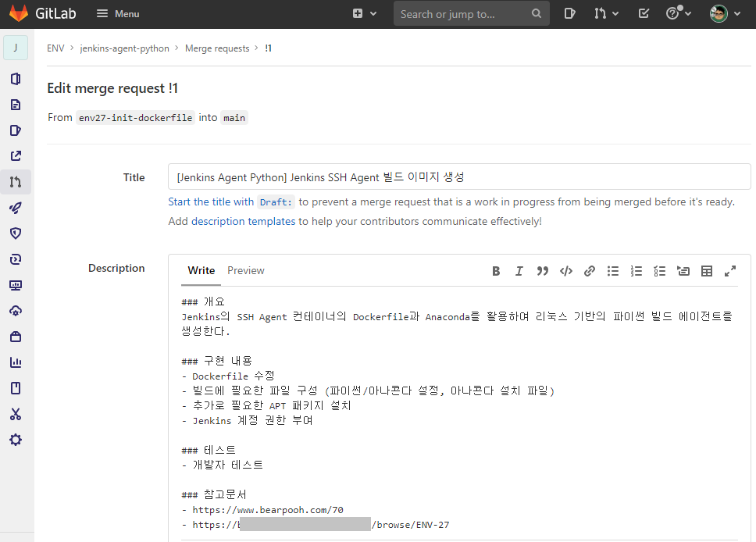Click the '### 참고문서' heading line
The width and height of the screenshot is (756, 542).
(214, 494)
